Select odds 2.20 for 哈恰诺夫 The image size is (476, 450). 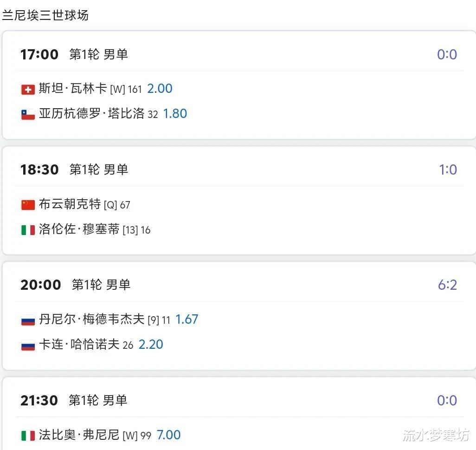(x=151, y=344)
